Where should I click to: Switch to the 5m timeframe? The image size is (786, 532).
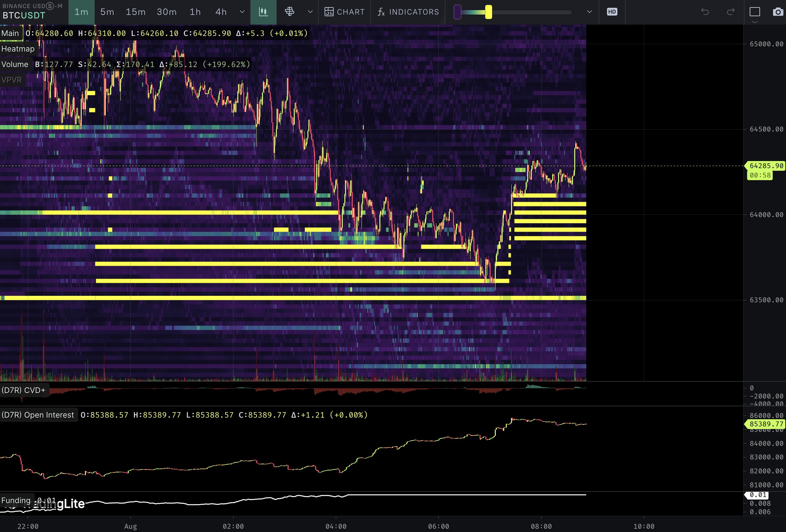point(107,12)
